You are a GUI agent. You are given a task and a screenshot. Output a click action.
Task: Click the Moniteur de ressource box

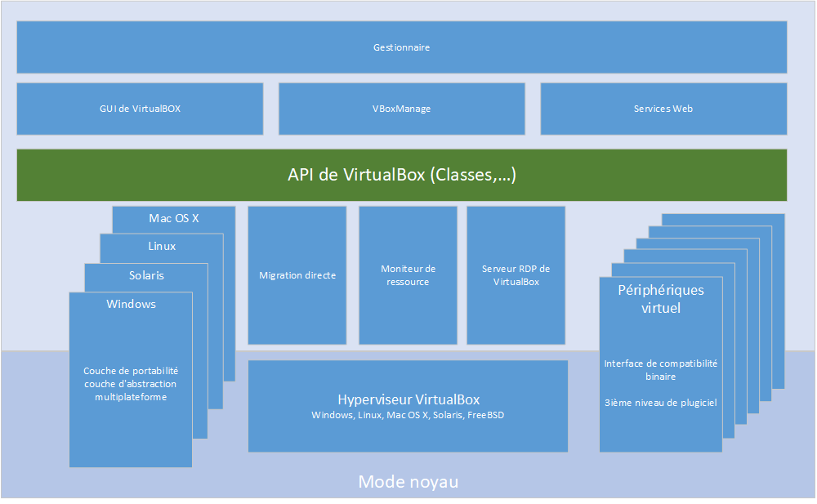click(x=408, y=275)
